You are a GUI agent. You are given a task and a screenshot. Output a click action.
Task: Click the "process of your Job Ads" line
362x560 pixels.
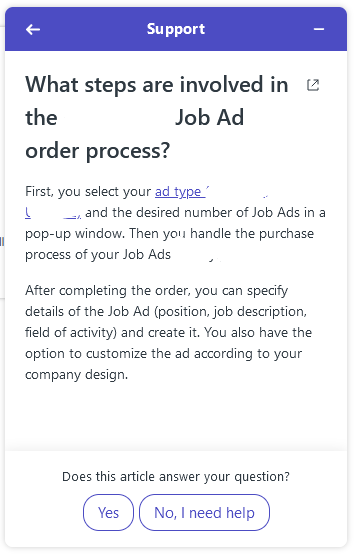98,255
